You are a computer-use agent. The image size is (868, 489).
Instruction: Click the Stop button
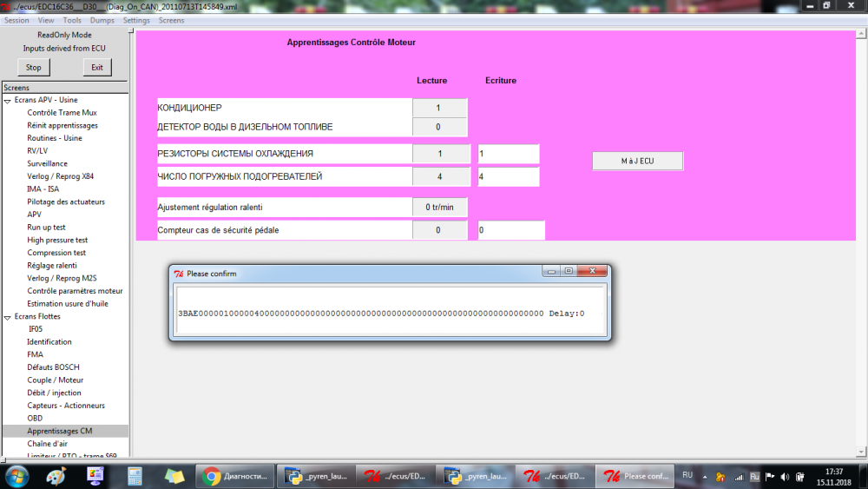(33, 68)
